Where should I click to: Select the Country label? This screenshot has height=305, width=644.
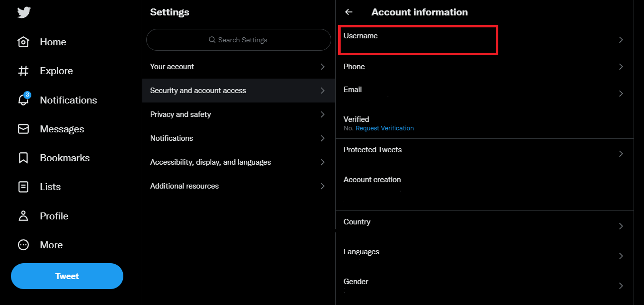[x=357, y=222]
